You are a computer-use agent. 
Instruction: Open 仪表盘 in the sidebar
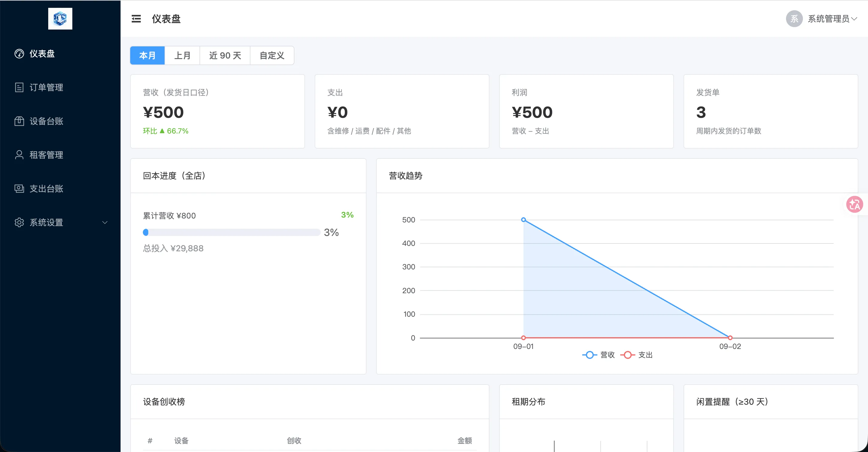[x=60, y=54]
